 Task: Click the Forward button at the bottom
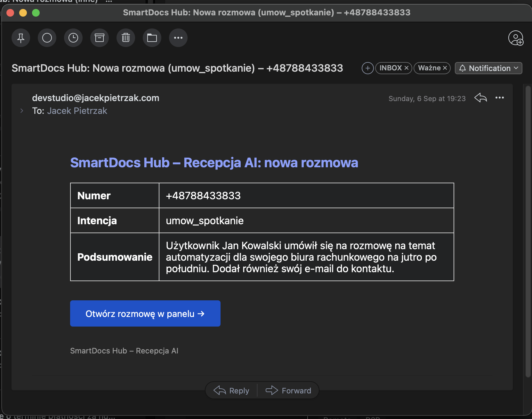coord(288,391)
